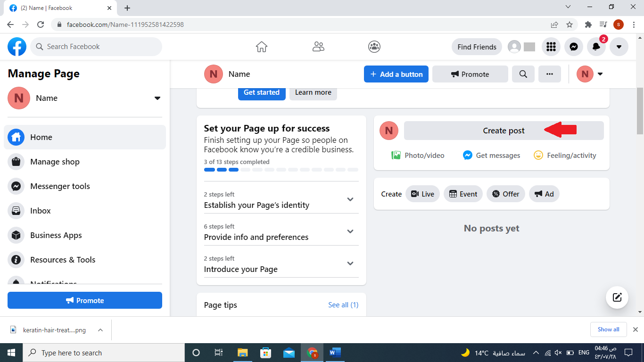Screen dimensions: 644x362
Task: Open the three-dot more options button
Action: [550, 74]
